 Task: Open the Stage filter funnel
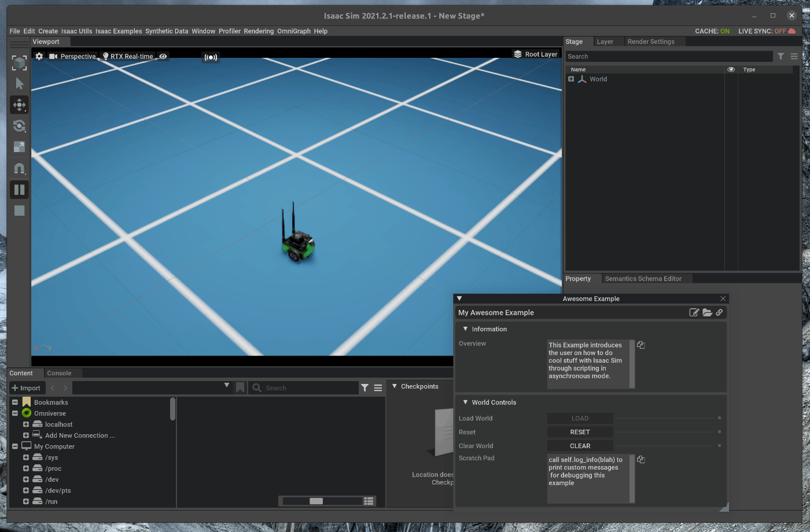(780, 56)
